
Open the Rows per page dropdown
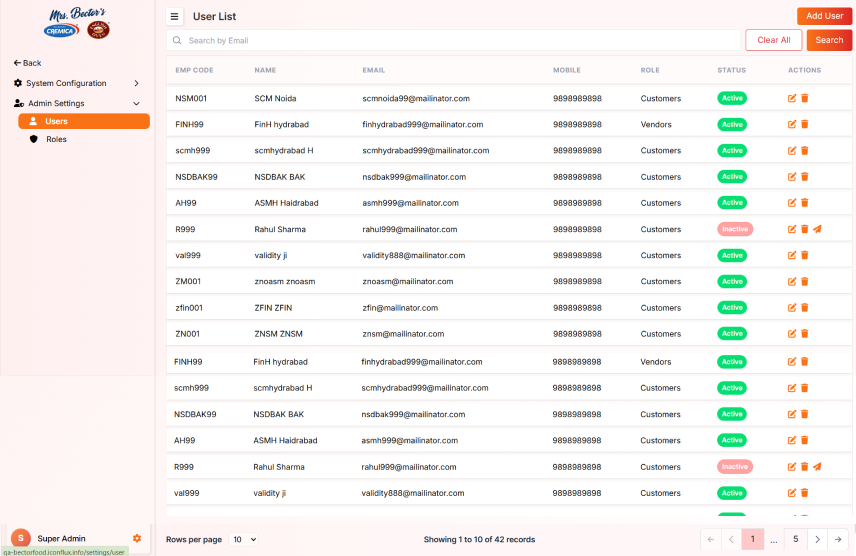click(x=244, y=539)
